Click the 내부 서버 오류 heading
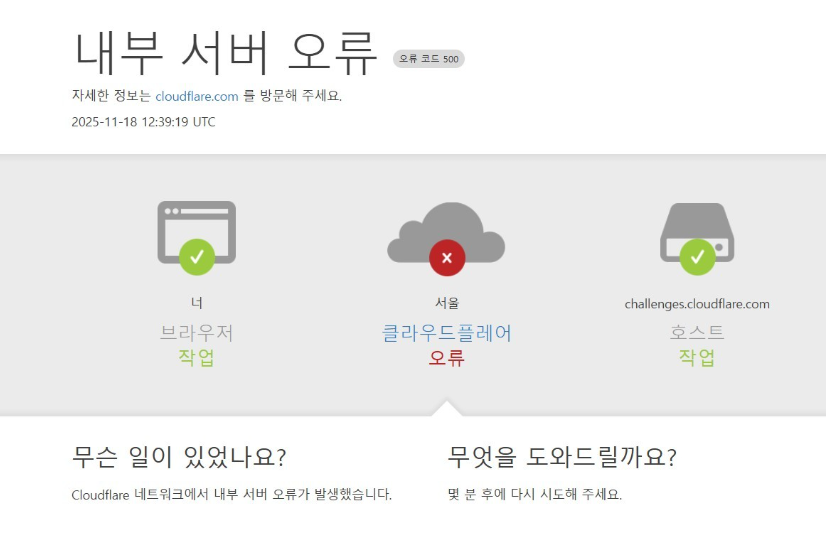 (x=226, y=53)
